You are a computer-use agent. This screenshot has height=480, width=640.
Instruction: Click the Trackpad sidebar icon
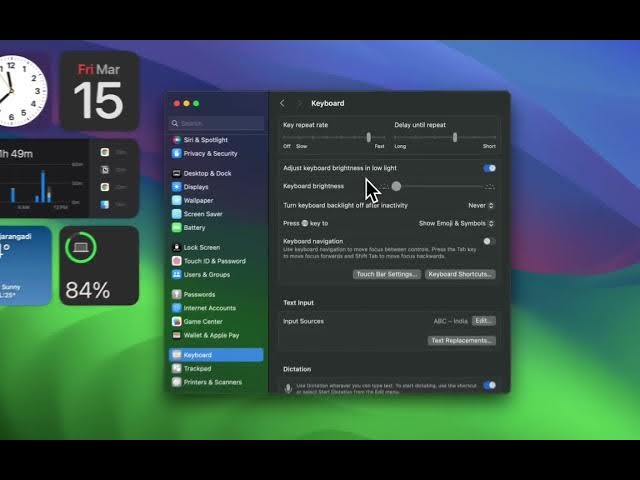click(x=176, y=368)
